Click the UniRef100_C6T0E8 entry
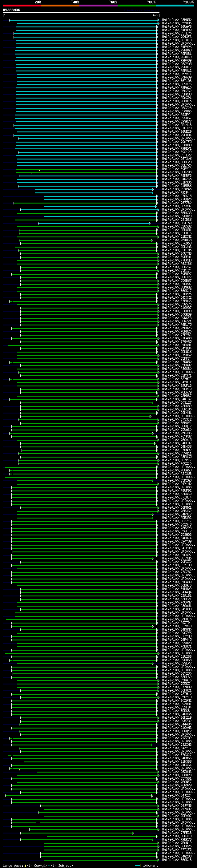 click(x=176, y=40)
